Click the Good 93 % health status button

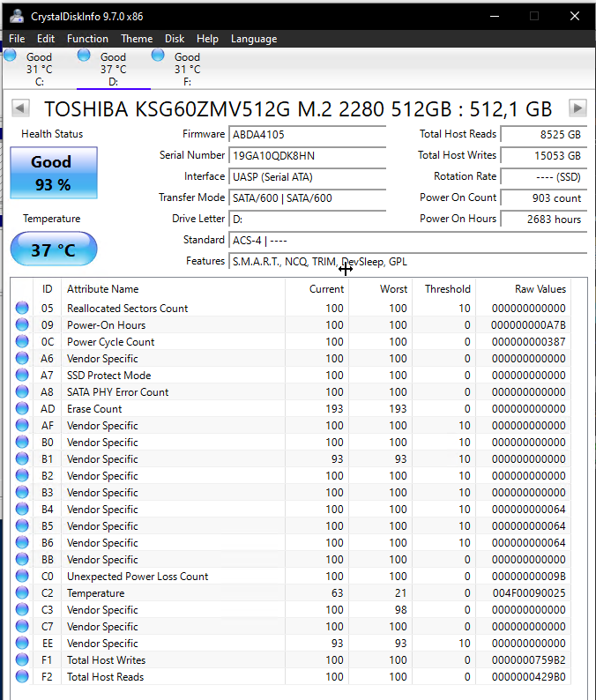click(54, 173)
